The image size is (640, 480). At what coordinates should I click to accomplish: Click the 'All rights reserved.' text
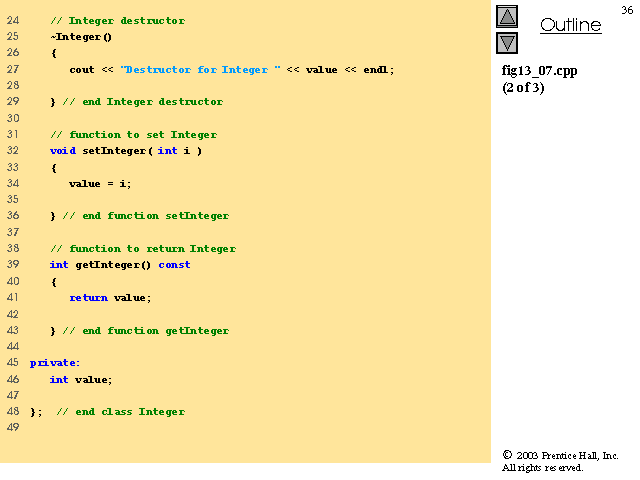point(542,468)
